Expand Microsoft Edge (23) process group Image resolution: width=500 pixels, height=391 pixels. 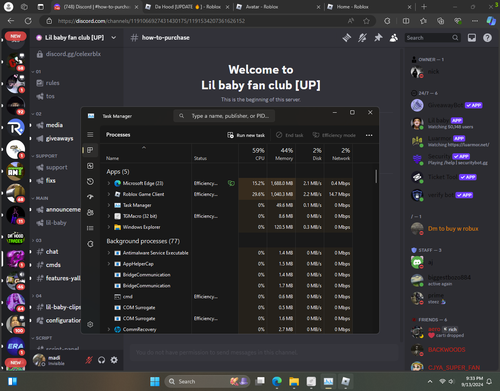(x=109, y=183)
